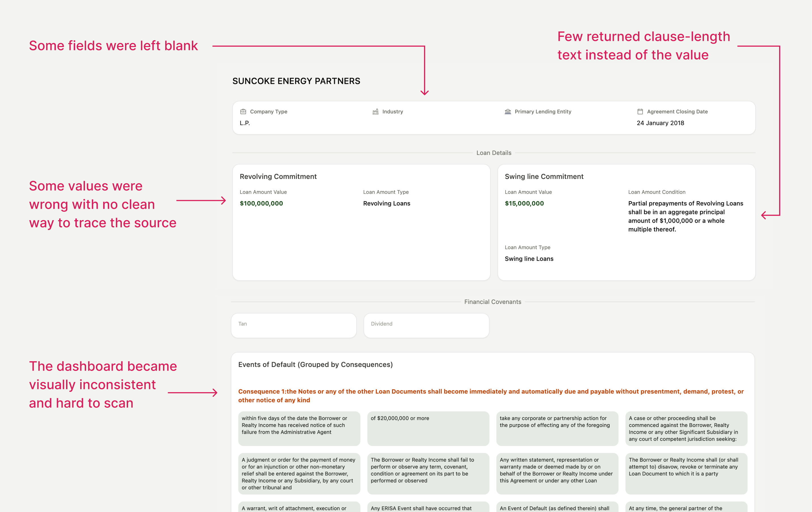The width and height of the screenshot is (812, 512).
Task: Select the Tan financial covenant card
Action: coord(293,325)
